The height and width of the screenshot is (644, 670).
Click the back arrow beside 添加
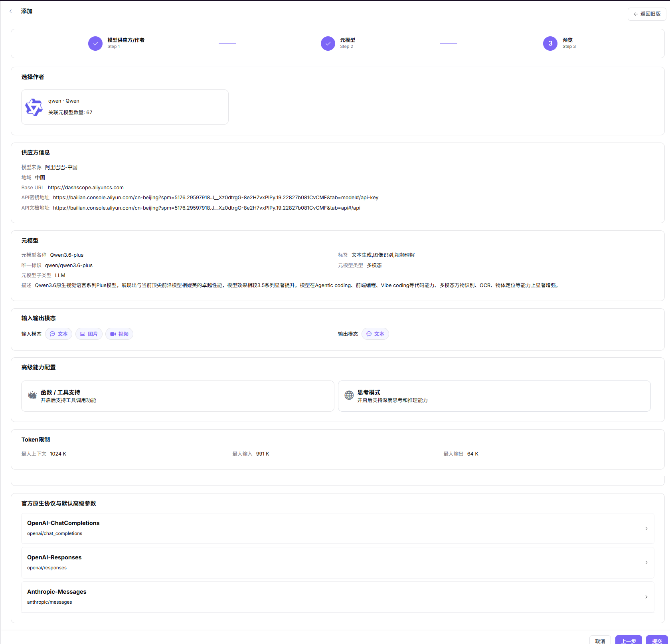pos(11,11)
